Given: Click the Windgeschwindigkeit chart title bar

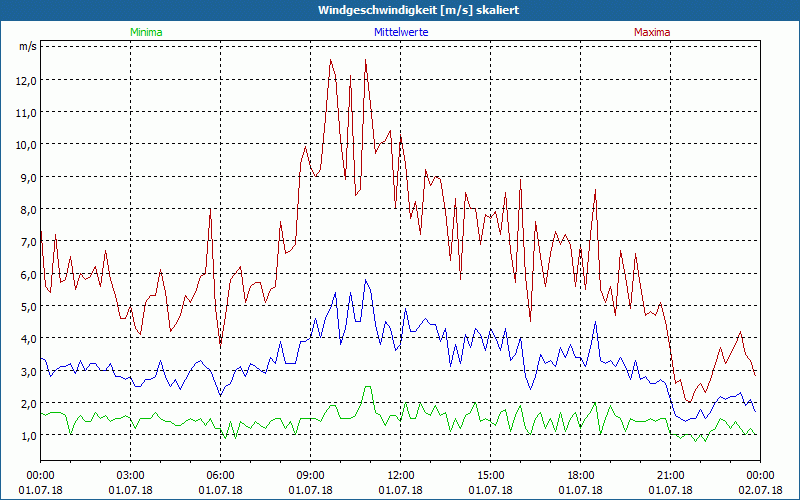Looking at the screenshot, I should coord(400,10).
